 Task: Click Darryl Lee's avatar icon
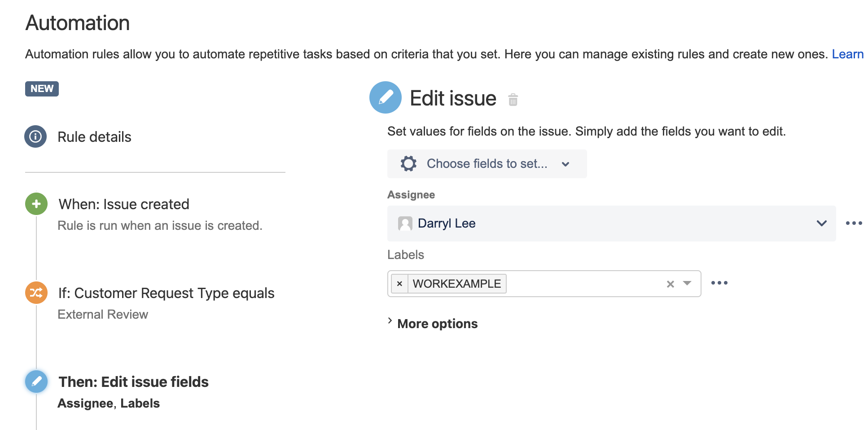[x=404, y=223]
